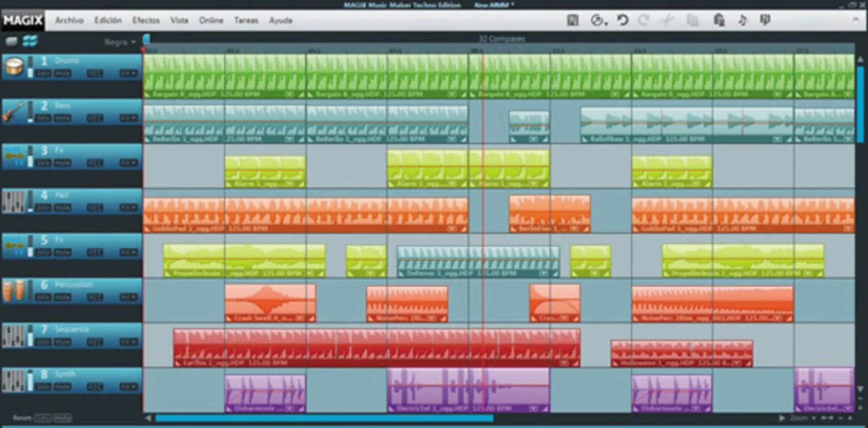Screen dimensions: 868x428
Task: Open the FX dropdown on Drums track
Action: (129, 73)
